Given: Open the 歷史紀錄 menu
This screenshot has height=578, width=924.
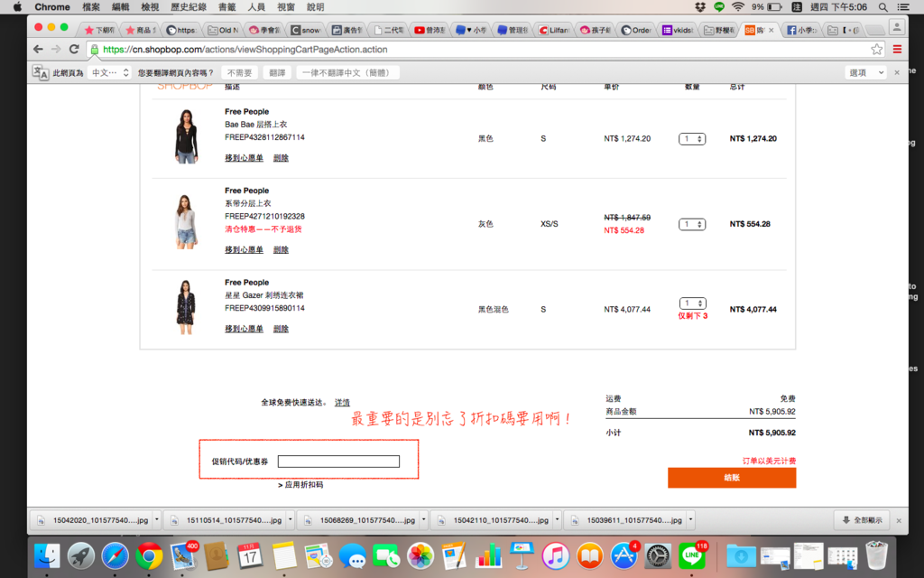Looking at the screenshot, I should (x=189, y=7).
